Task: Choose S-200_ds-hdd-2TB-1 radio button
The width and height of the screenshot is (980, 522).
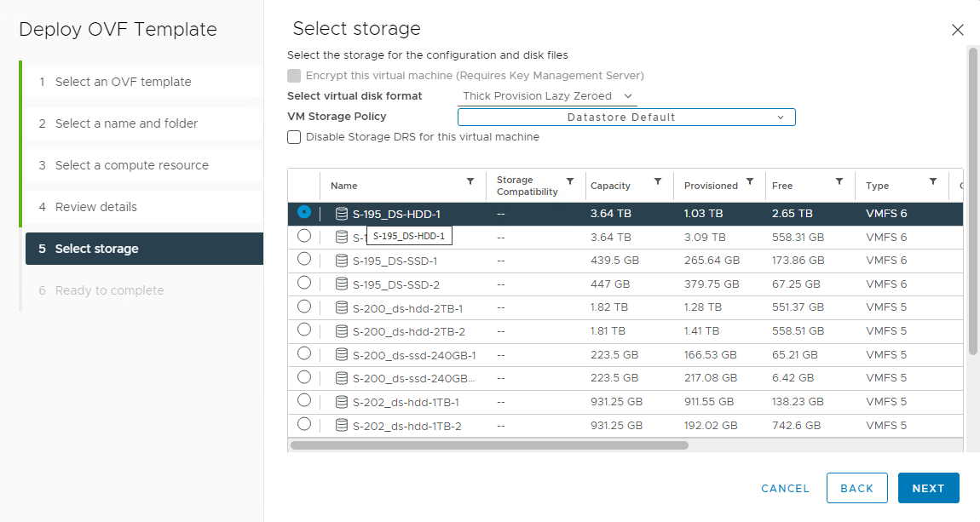Action: pos(304,307)
